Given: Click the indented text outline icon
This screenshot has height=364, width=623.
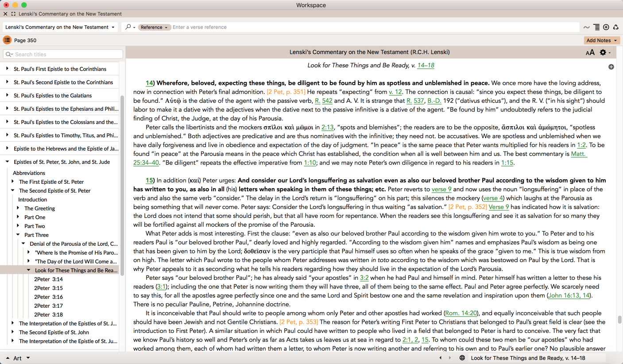Looking at the screenshot, I should point(596,27).
